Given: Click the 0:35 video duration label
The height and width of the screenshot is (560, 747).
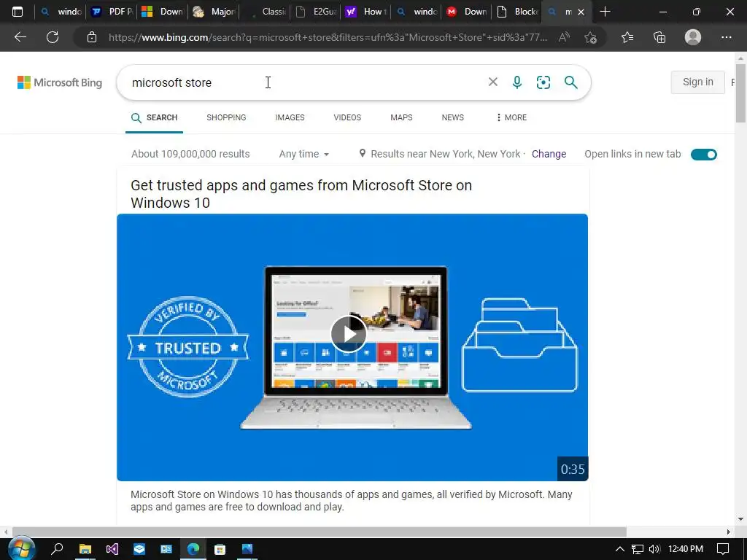Looking at the screenshot, I should click(x=573, y=469).
